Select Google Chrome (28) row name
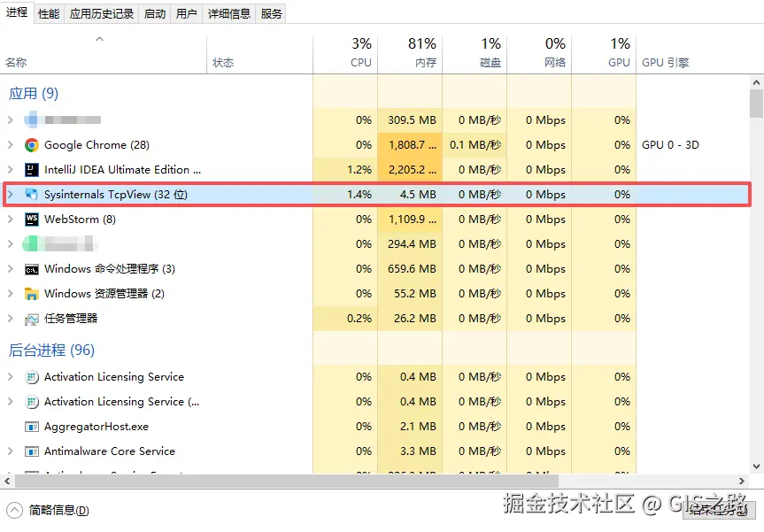 click(96, 145)
